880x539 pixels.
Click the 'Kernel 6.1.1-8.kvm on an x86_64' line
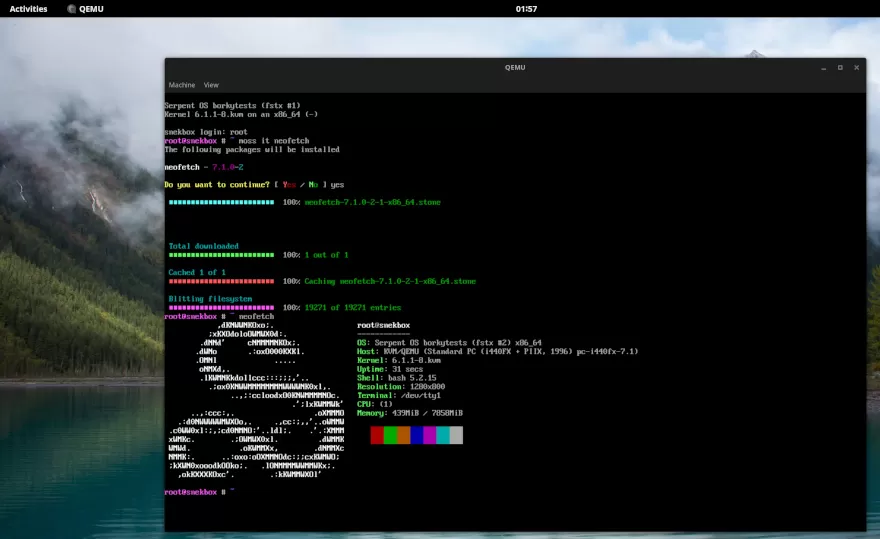(x=241, y=115)
